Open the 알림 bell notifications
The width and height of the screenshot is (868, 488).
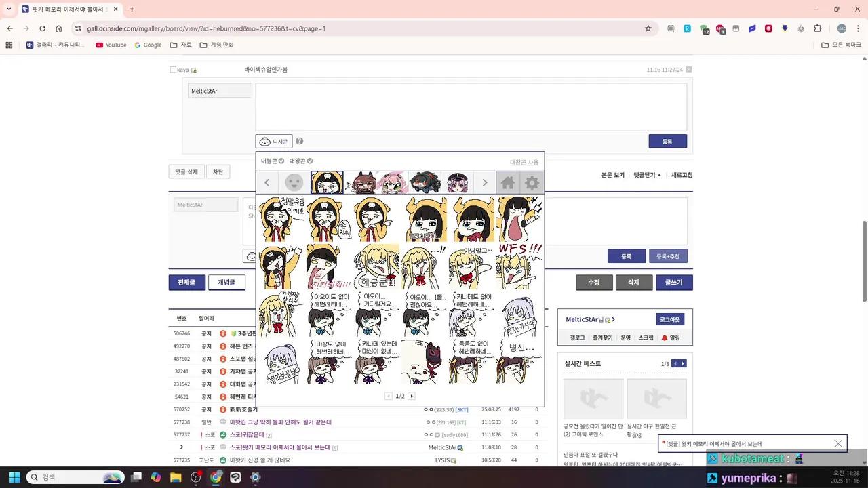coord(671,338)
